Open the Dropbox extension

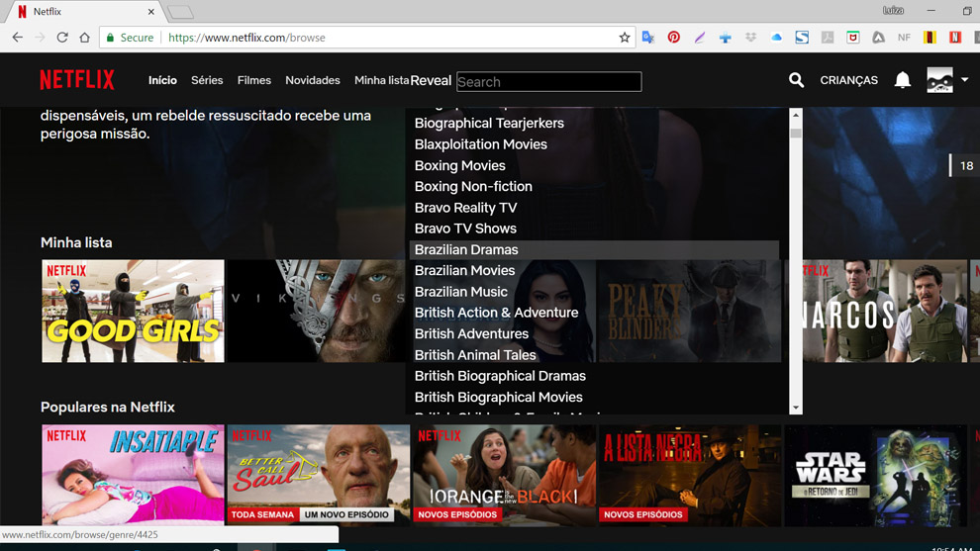[x=750, y=38]
